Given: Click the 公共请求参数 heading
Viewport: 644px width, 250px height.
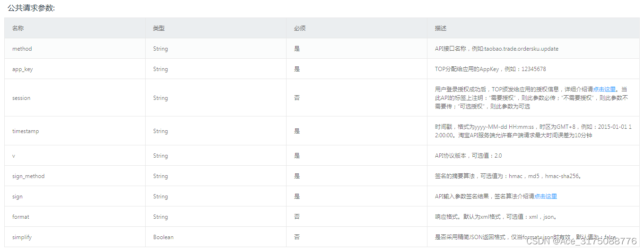Looking at the screenshot, I should click(31, 8).
